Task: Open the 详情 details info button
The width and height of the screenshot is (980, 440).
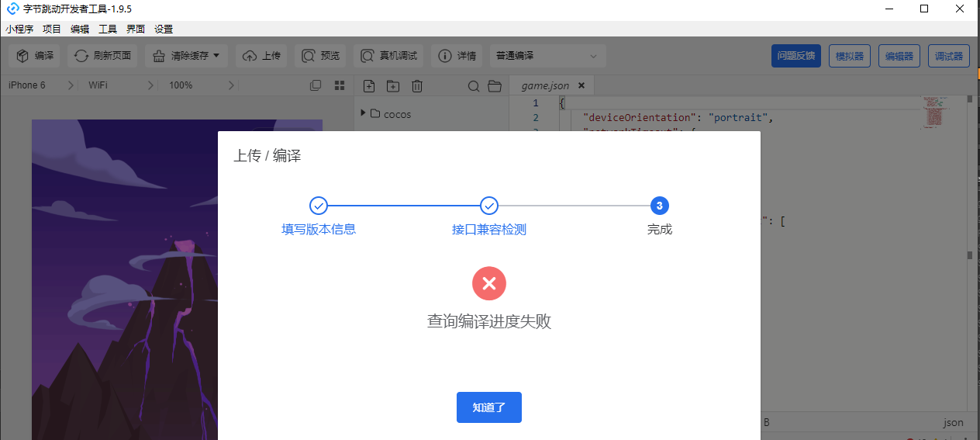Action: [x=457, y=56]
